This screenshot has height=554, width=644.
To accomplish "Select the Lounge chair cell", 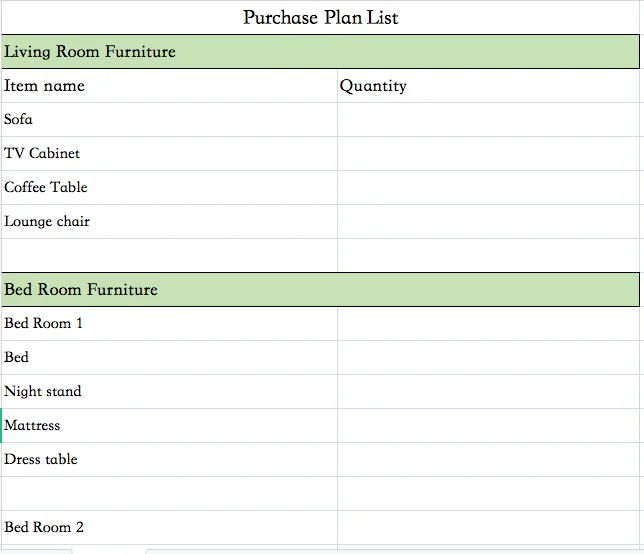I will (x=168, y=222).
